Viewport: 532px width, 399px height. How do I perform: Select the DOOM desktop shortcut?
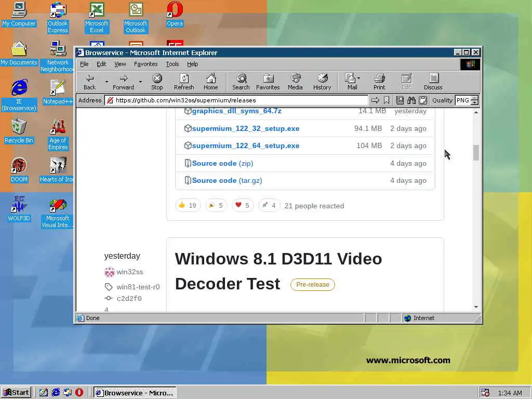[x=19, y=170]
